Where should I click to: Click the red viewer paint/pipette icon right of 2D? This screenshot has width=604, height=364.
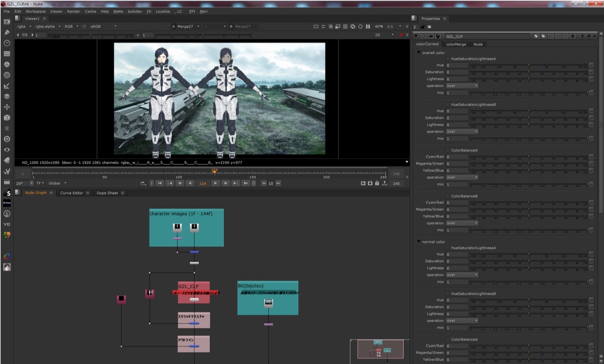401,35
